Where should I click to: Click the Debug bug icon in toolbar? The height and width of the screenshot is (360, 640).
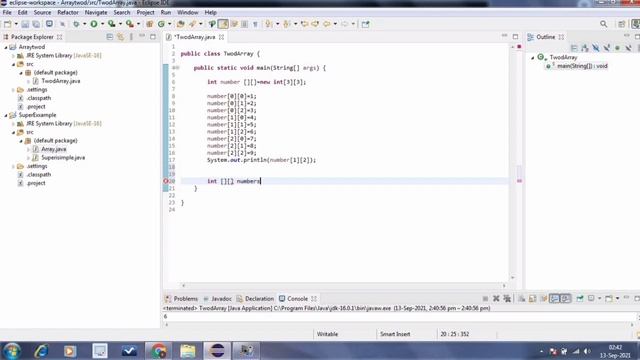(x=76, y=24)
